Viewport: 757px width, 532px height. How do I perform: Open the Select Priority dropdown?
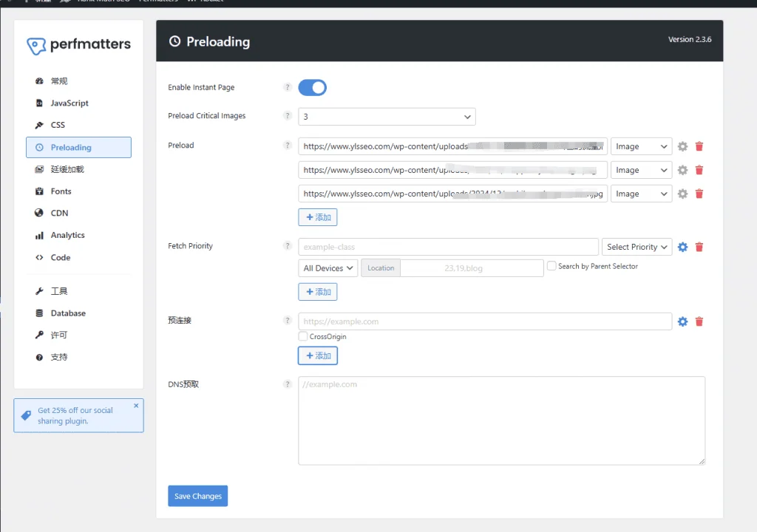[637, 247]
